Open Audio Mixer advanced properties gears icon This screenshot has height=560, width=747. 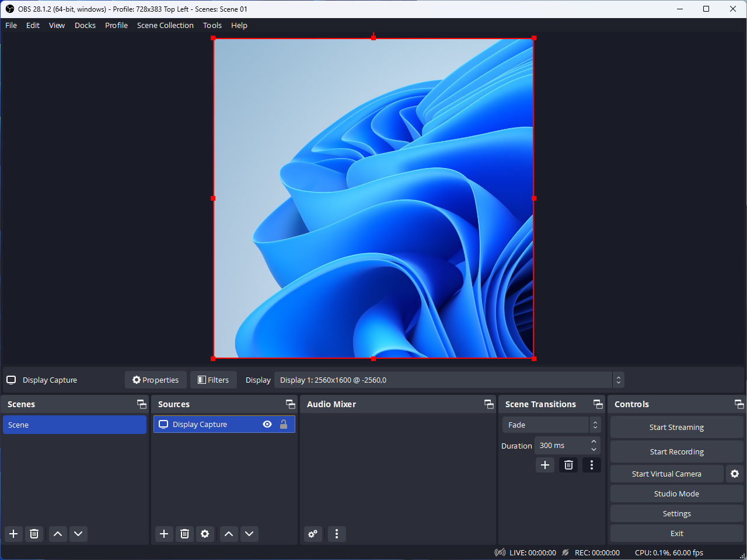313,534
